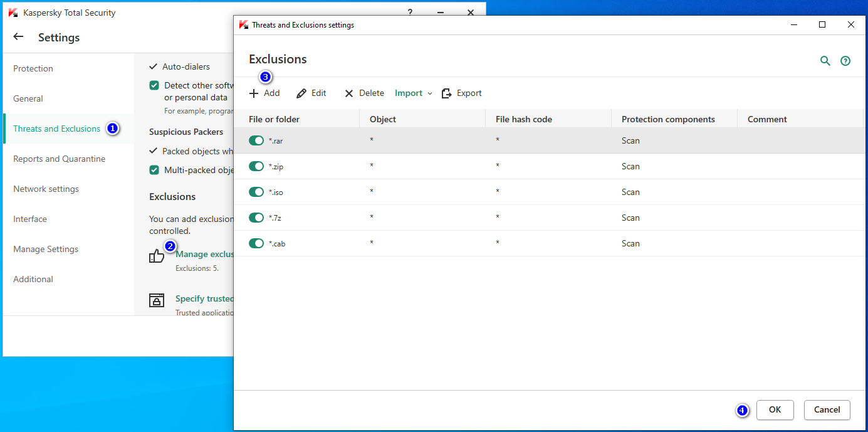Maximize the Threats and Exclusions settings window
868x432 pixels.
pos(822,25)
